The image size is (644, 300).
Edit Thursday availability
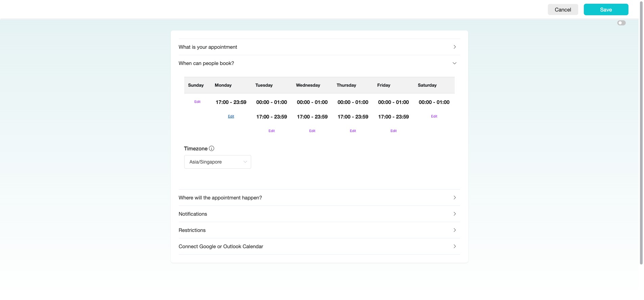[353, 131]
